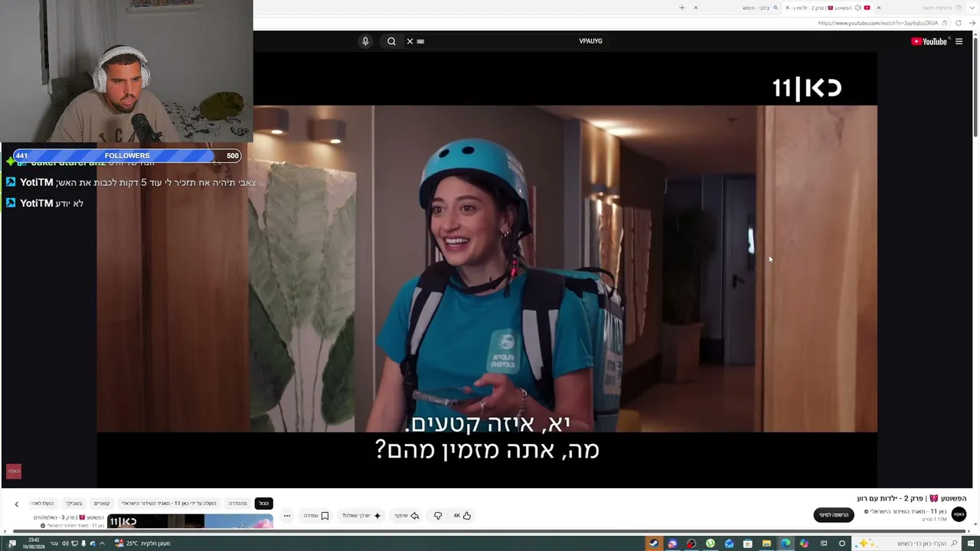Open a new browser tab with plus

[681, 8]
